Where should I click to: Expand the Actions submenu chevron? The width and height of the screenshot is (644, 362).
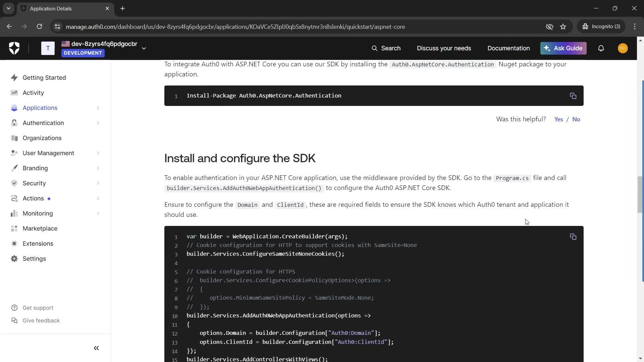pos(98,198)
